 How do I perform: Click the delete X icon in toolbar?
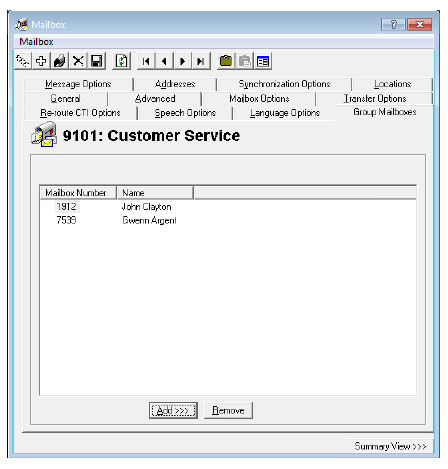(x=78, y=61)
